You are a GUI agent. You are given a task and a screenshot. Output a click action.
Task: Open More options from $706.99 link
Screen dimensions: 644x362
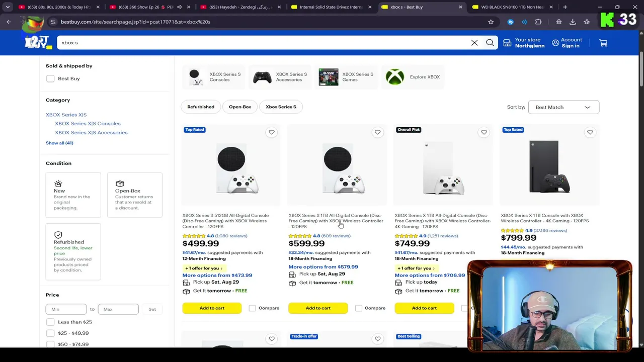coord(430,276)
